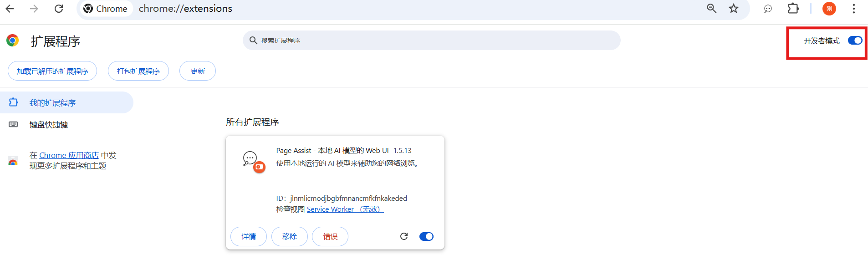Open Chrome's three-dot menu
The width and height of the screenshot is (868, 280).
[x=853, y=9]
